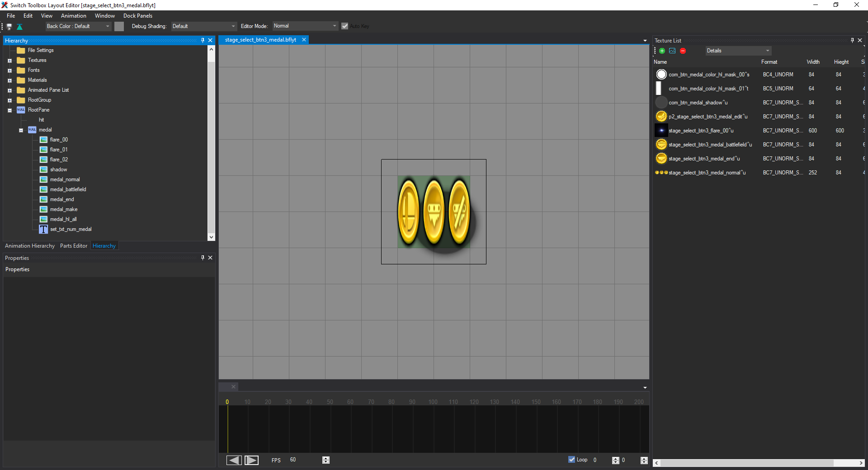Pin the Texture List panel
Image resolution: width=868 pixels, height=470 pixels.
point(852,40)
